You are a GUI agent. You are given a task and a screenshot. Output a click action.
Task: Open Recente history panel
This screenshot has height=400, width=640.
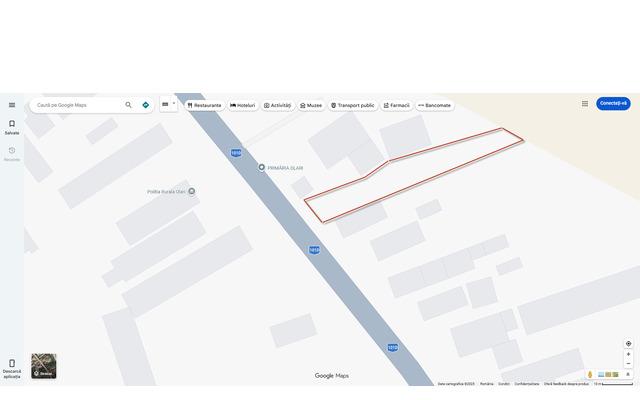[12, 153]
